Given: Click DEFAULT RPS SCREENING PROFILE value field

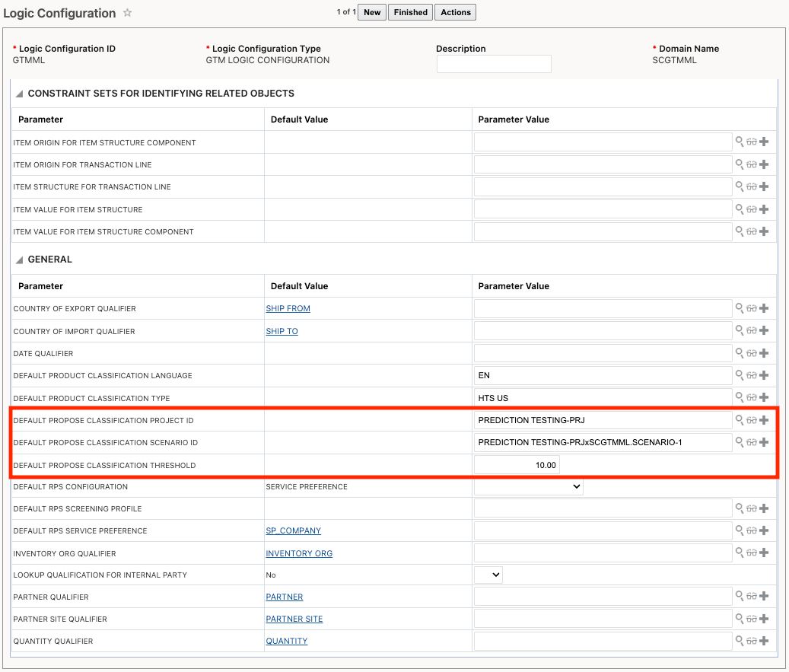Looking at the screenshot, I should click(x=603, y=509).
